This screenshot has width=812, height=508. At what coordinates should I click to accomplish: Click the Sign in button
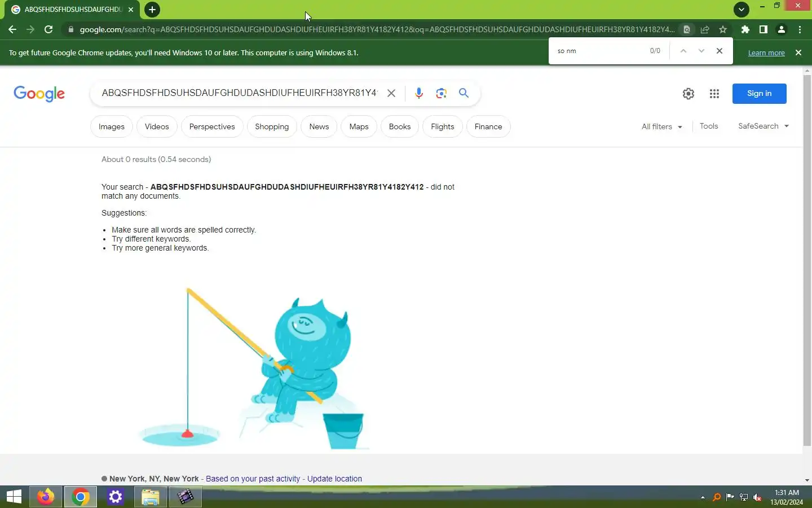760,94
